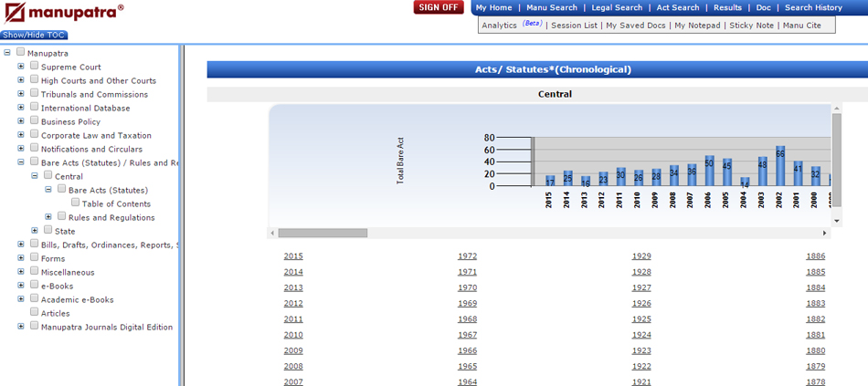Open Manu Search tab
The height and width of the screenshot is (386, 868).
[551, 7]
